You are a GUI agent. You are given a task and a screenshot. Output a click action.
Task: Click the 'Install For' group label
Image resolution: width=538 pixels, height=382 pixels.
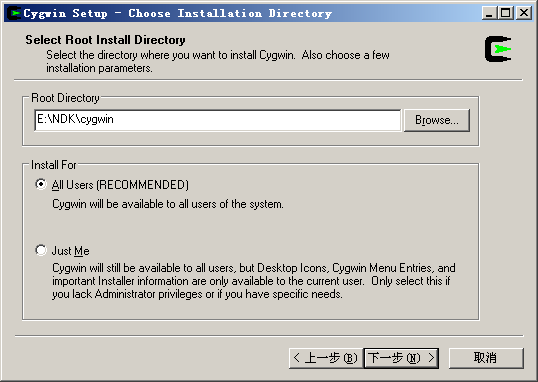coord(54,165)
